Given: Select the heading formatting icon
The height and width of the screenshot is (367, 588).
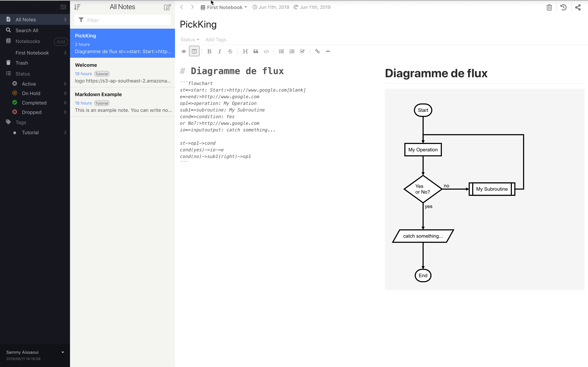Looking at the screenshot, I should point(246,51).
